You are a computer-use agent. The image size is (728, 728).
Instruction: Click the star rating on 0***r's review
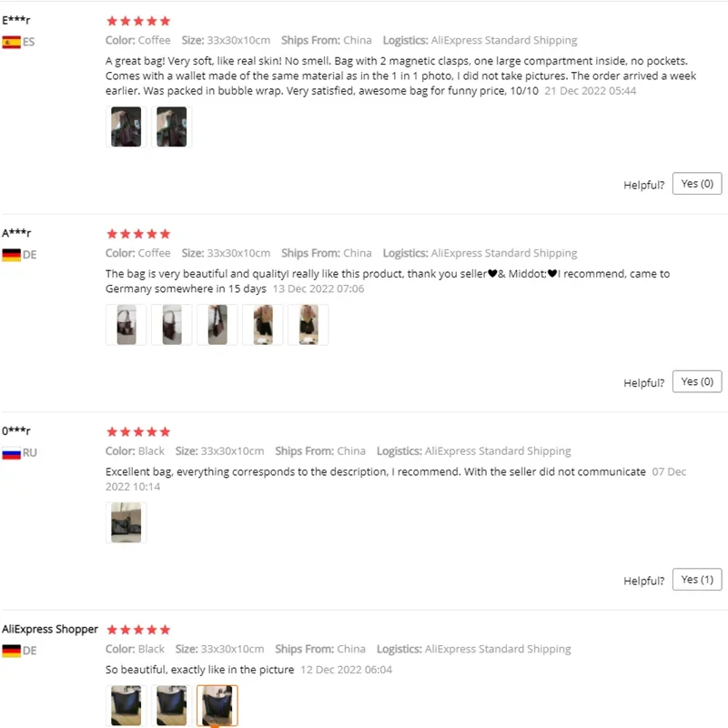tap(138, 431)
